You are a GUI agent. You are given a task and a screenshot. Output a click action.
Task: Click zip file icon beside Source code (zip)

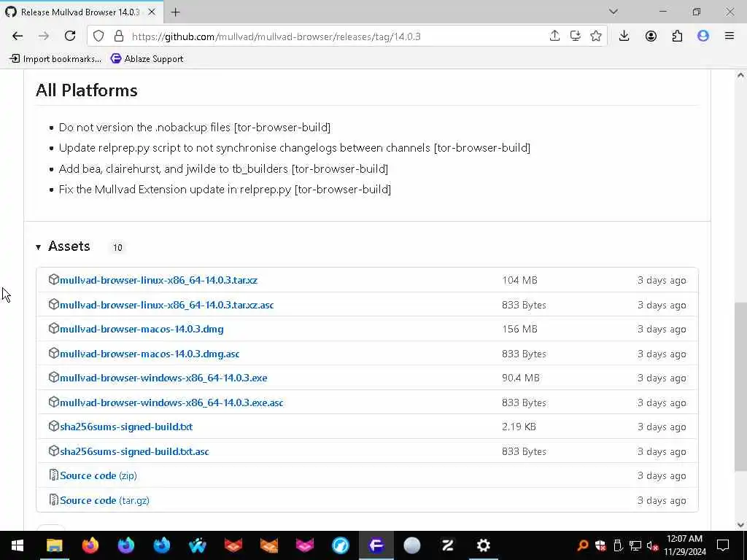pyautogui.click(x=53, y=475)
